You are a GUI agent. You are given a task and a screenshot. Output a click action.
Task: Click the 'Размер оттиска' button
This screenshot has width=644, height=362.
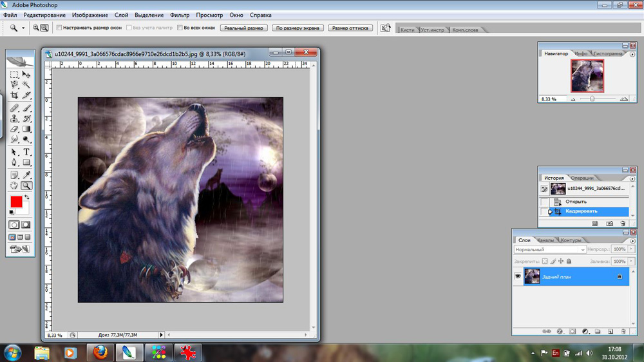click(x=350, y=28)
